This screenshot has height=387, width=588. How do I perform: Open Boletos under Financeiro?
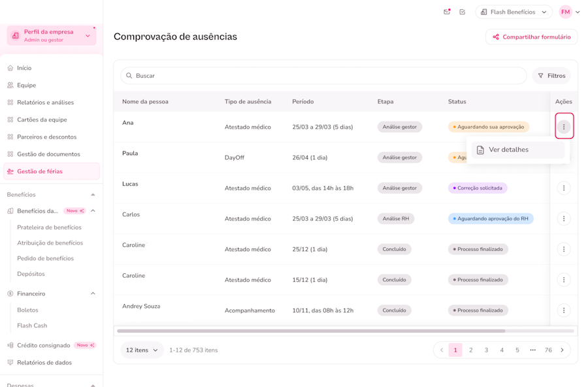pyautogui.click(x=27, y=310)
